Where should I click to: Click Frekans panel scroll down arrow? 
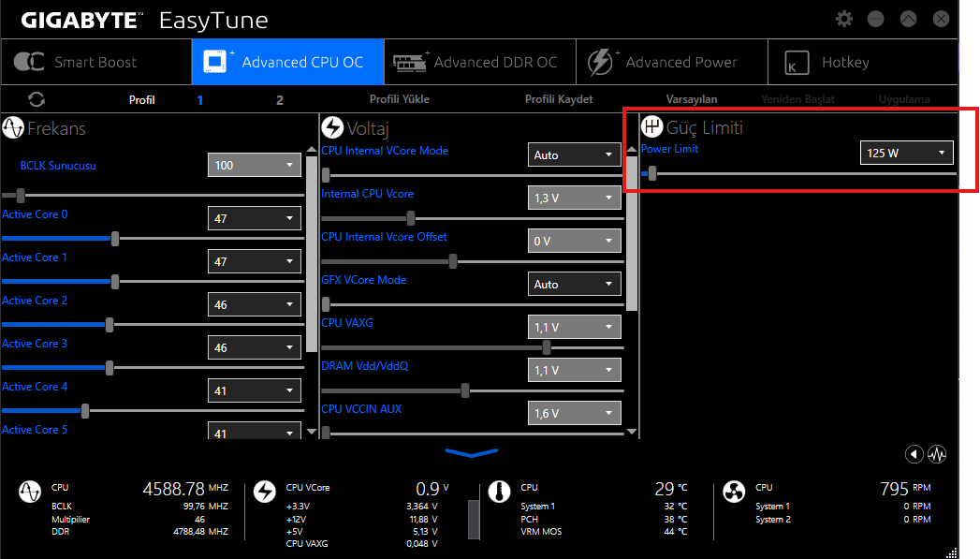click(312, 431)
